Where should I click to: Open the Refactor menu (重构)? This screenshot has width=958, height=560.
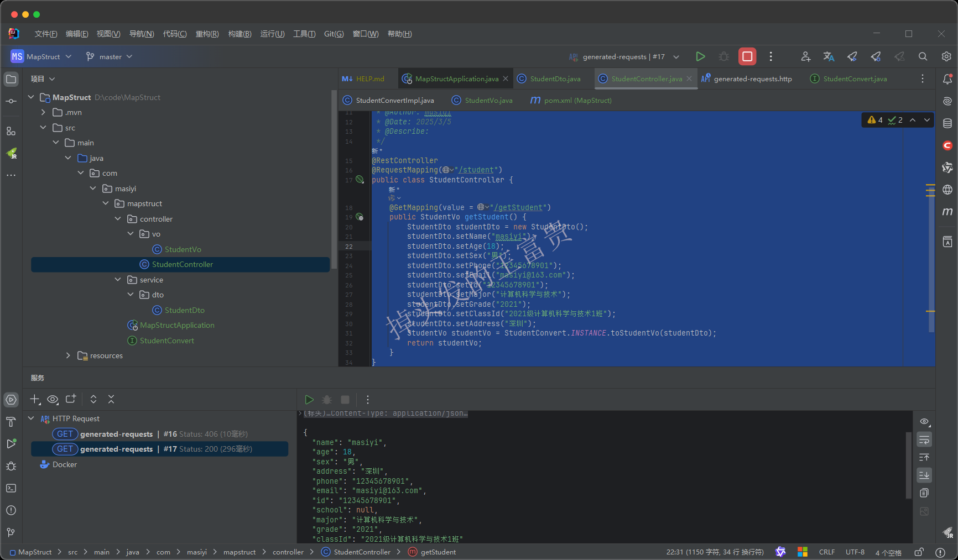pyautogui.click(x=207, y=34)
